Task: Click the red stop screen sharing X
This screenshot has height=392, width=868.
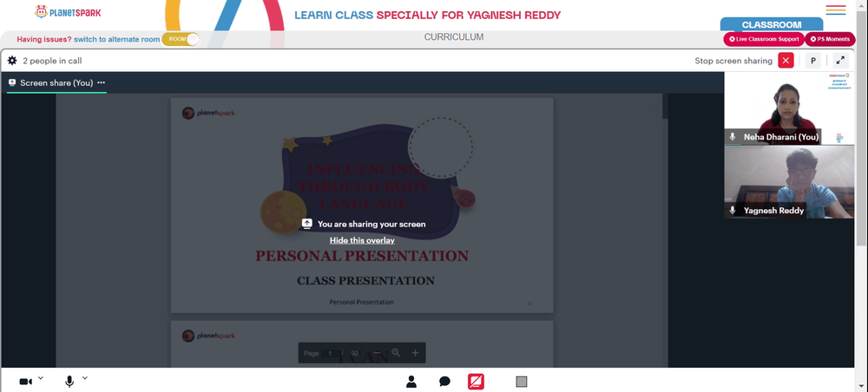Action: [x=786, y=60]
